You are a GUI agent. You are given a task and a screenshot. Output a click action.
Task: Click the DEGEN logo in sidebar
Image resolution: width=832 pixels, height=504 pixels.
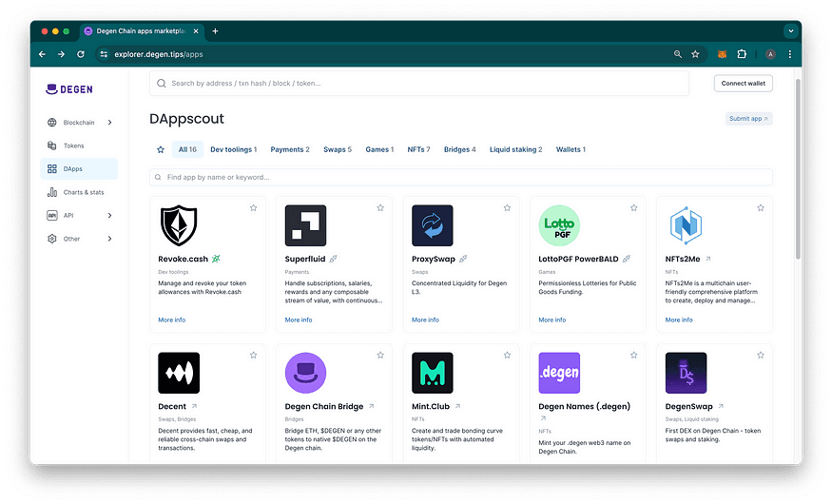[69, 89]
